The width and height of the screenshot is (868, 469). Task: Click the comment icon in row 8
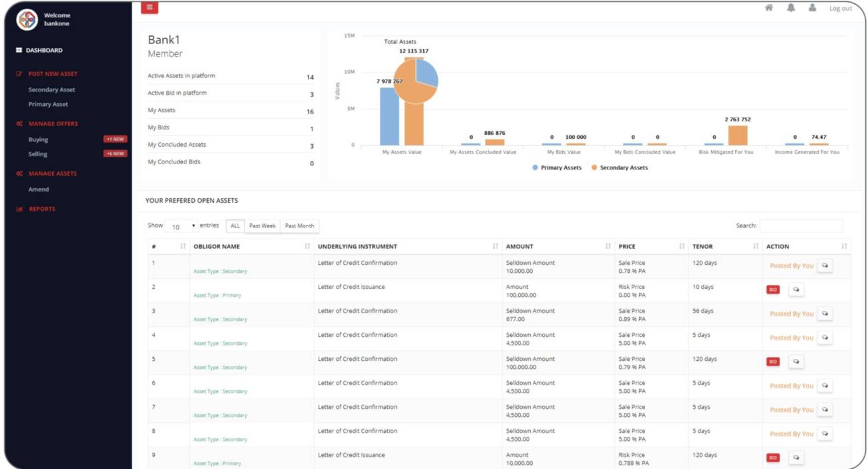click(x=825, y=434)
